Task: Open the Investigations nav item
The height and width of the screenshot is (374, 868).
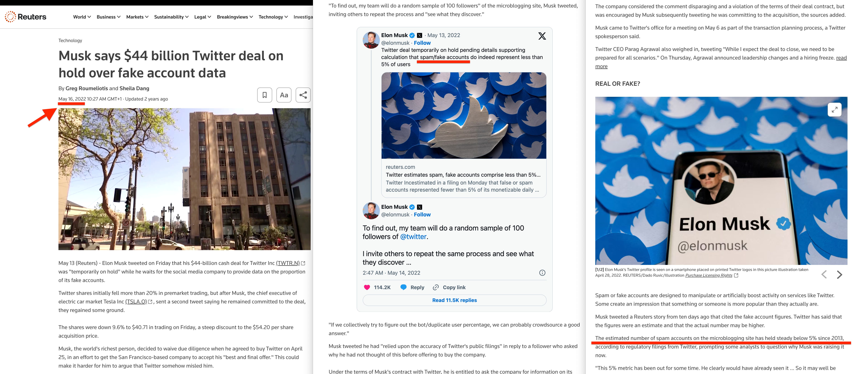Action: click(303, 17)
